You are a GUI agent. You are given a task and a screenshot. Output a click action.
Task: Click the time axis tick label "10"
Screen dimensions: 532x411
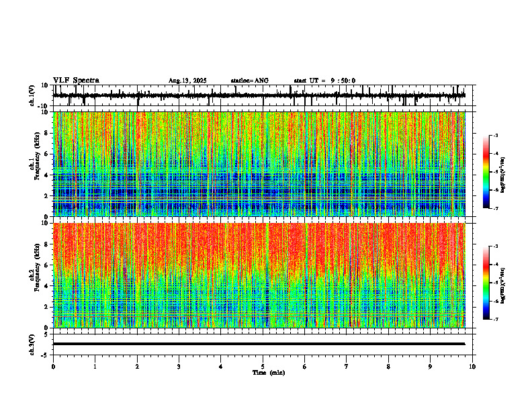pyautogui.click(x=472, y=367)
